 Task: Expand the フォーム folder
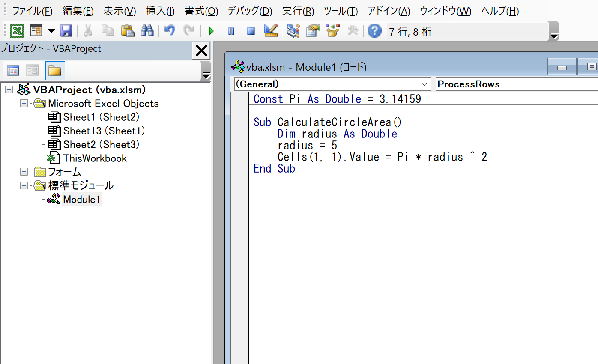tap(24, 172)
